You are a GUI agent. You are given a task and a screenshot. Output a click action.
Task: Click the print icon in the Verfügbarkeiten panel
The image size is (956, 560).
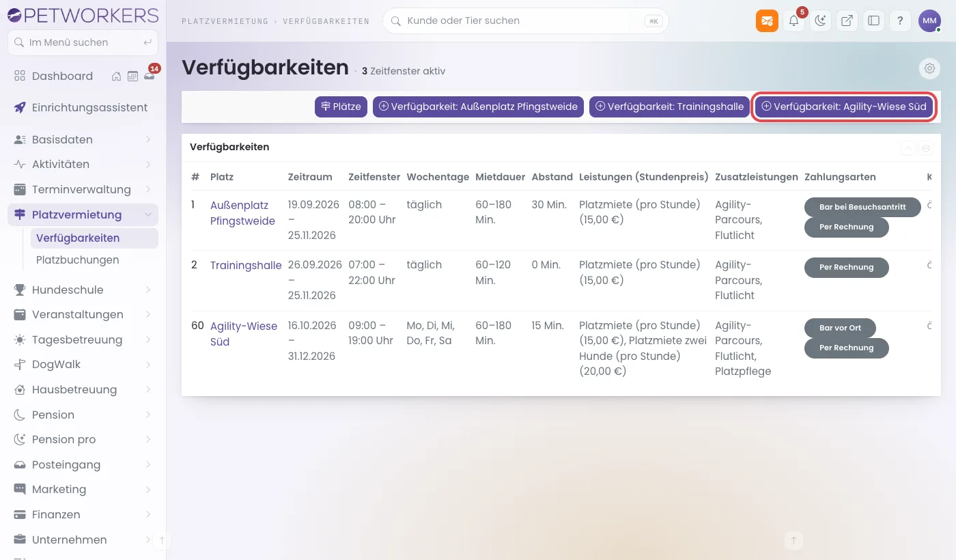pos(926,148)
